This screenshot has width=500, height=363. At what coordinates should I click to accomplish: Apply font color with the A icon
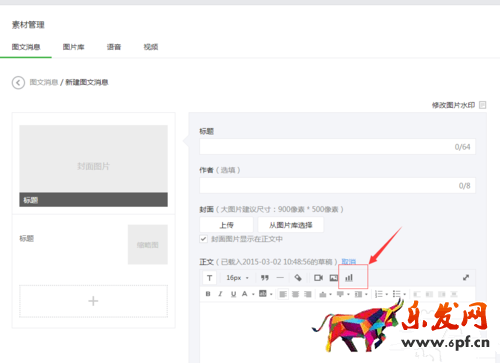coord(245,294)
